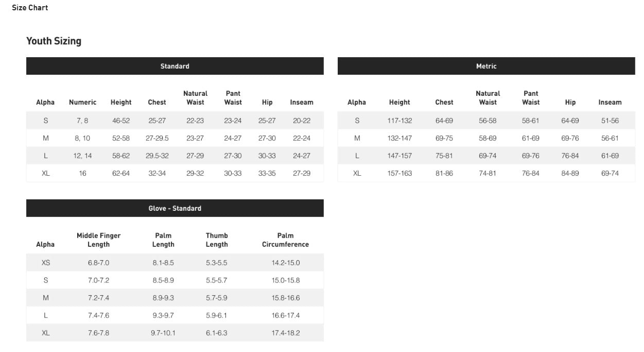
Task: Click the "Inseam" header in Metric table
Action: point(610,102)
